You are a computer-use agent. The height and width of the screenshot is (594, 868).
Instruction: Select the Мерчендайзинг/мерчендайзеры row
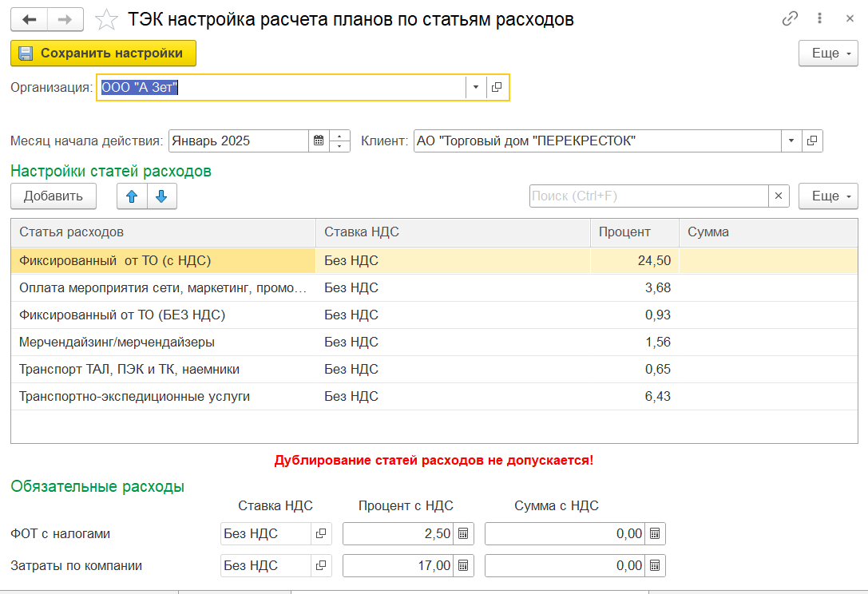pyautogui.click(x=117, y=343)
